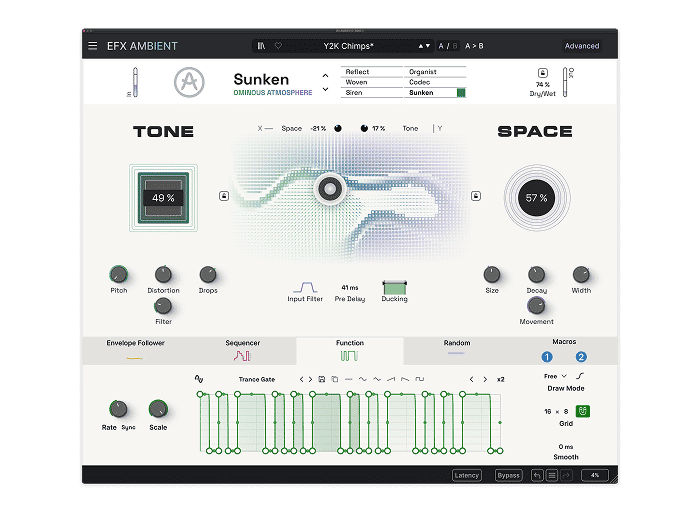Click the Sync option next to Rate
Screen dimensions: 700x514
128,427
